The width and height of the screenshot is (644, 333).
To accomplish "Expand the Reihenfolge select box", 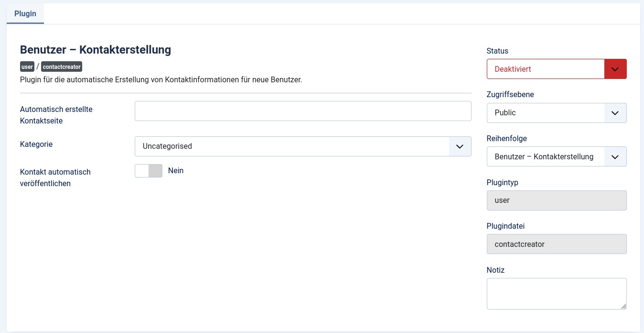I will pos(546,156).
